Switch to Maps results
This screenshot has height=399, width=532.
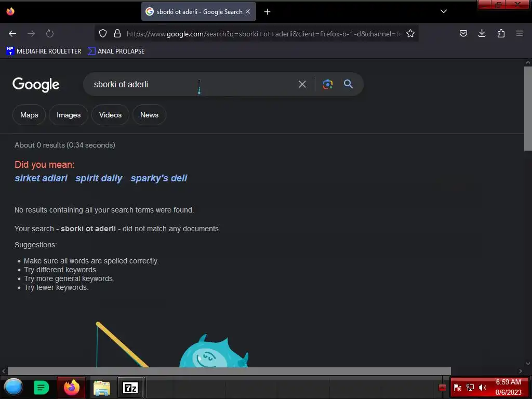29,115
